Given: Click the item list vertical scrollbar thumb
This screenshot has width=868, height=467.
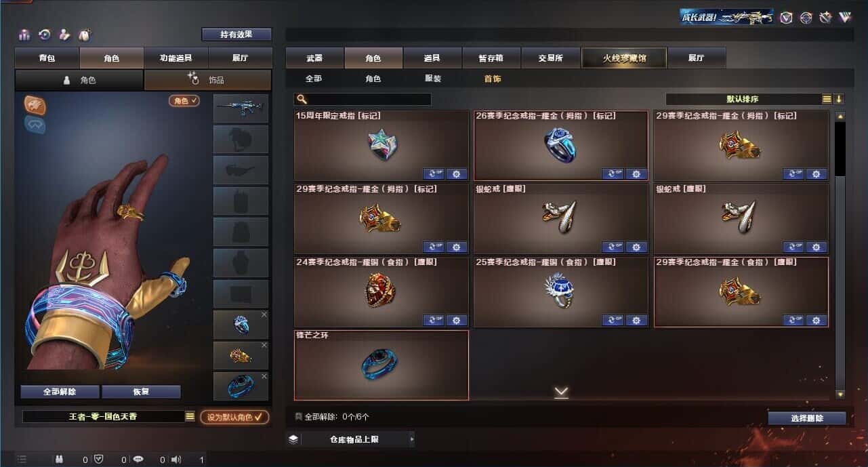Looking at the screenshot, I should (x=840, y=148).
